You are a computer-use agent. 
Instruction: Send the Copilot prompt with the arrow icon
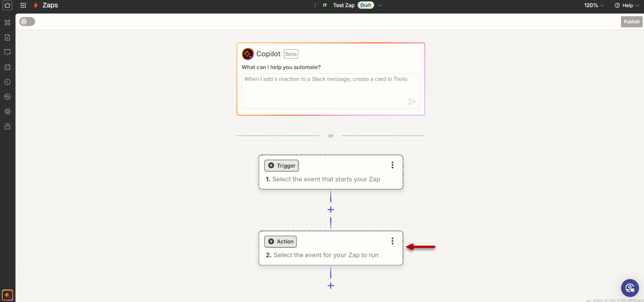click(412, 101)
